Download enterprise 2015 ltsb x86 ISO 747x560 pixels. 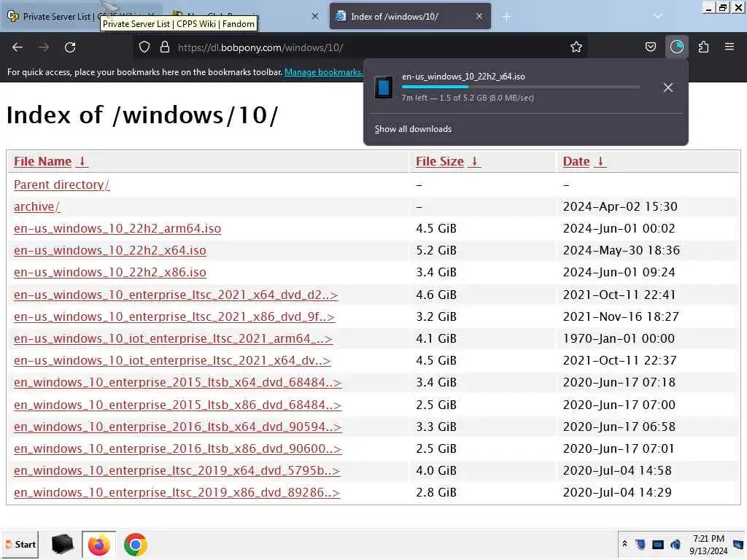pos(178,405)
